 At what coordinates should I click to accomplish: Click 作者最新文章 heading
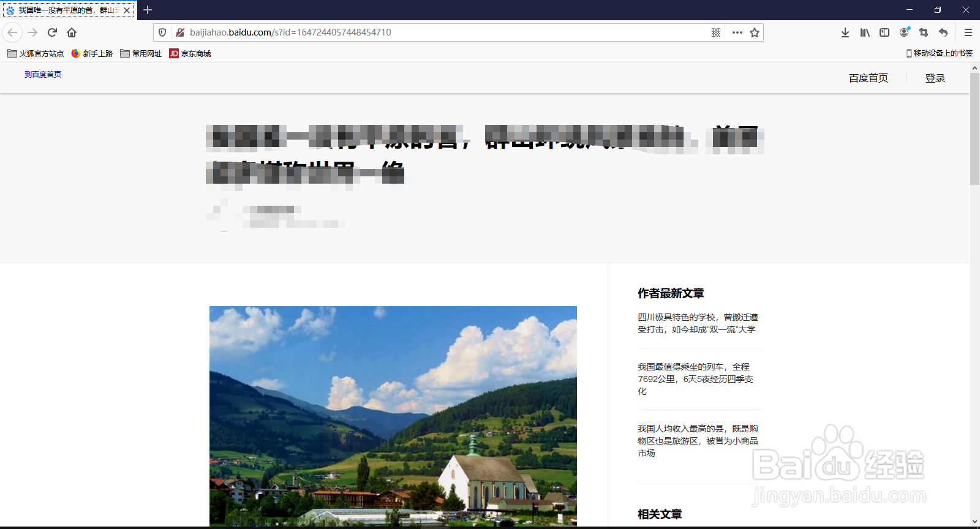671,293
